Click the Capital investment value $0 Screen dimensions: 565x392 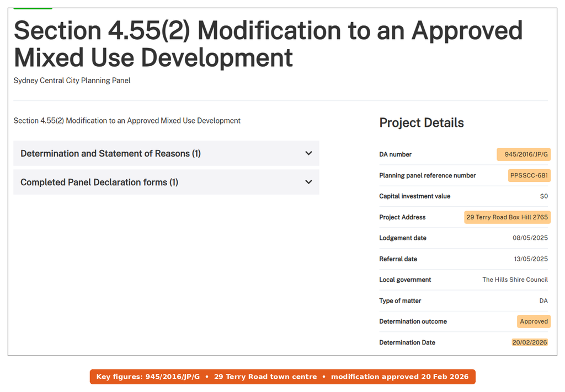(x=543, y=196)
